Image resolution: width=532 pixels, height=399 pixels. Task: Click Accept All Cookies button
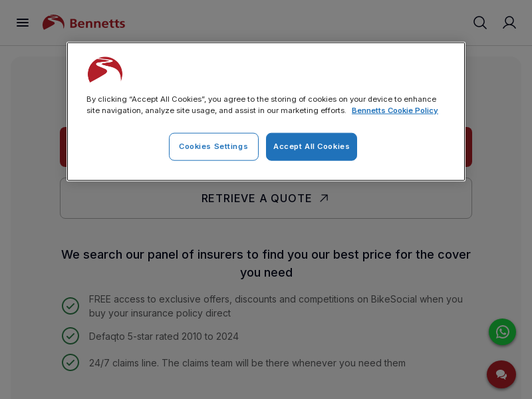point(311,146)
